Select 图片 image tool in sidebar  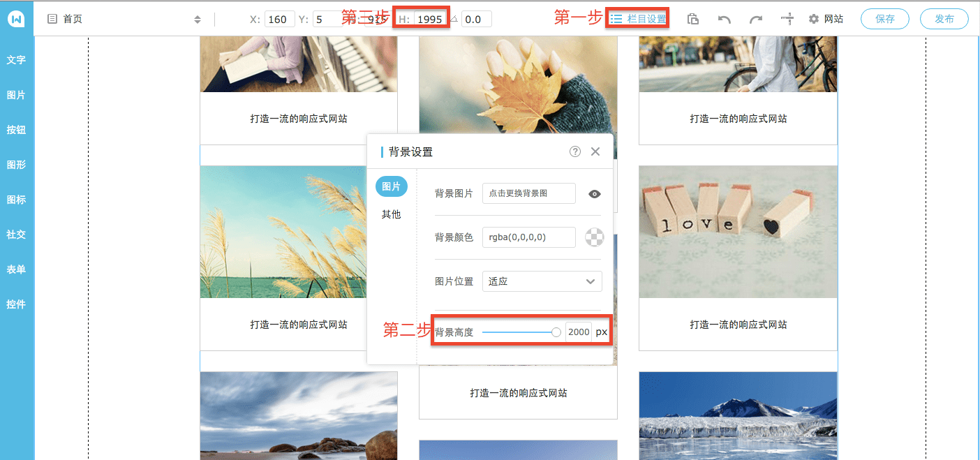click(16, 95)
